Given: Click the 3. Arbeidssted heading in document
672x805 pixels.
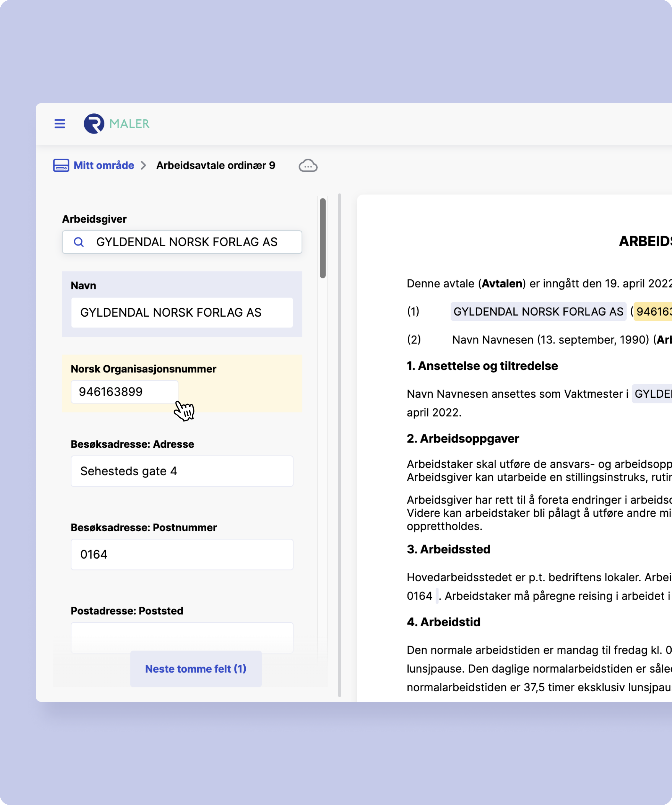Looking at the screenshot, I should (448, 549).
